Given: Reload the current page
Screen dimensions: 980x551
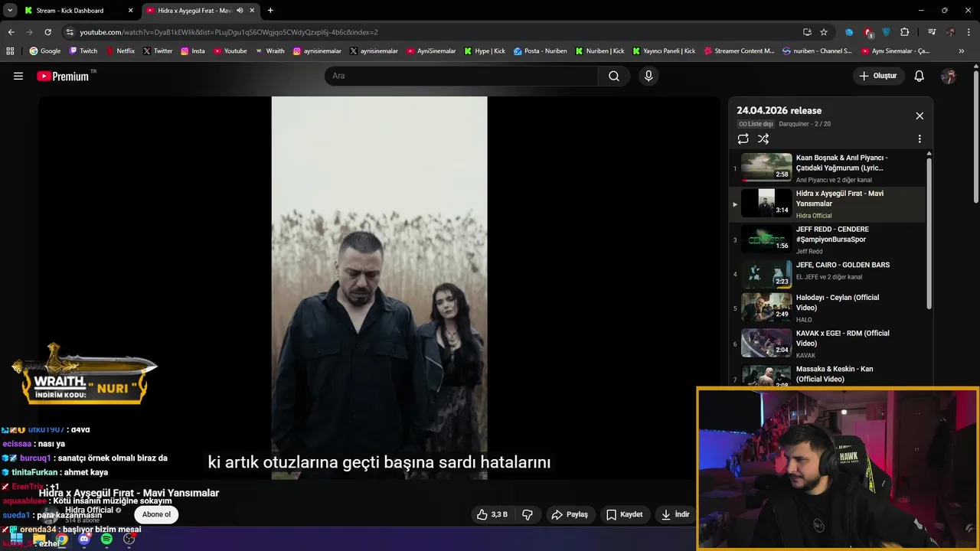Looking at the screenshot, I should click(47, 32).
